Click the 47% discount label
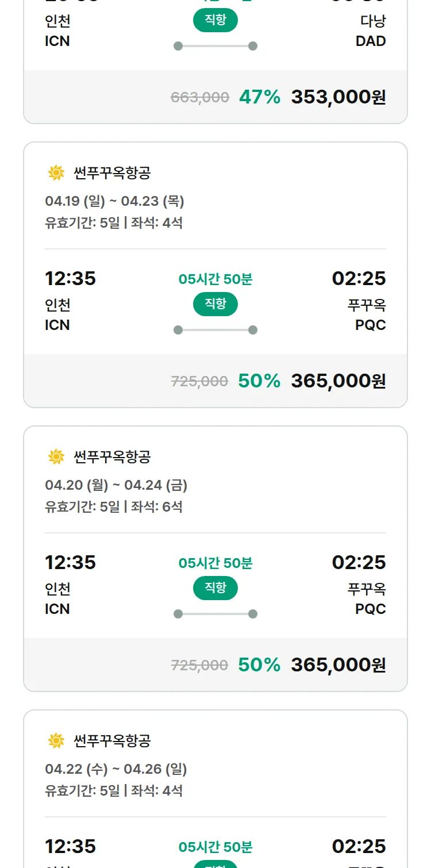This screenshot has height=868, width=431. tap(260, 97)
